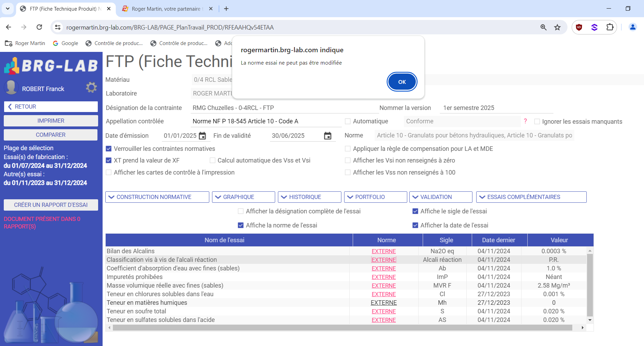Image resolution: width=644 pixels, height=346 pixels.
Task: Click the uBlock Origin extension icon
Action: (x=579, y=27)
